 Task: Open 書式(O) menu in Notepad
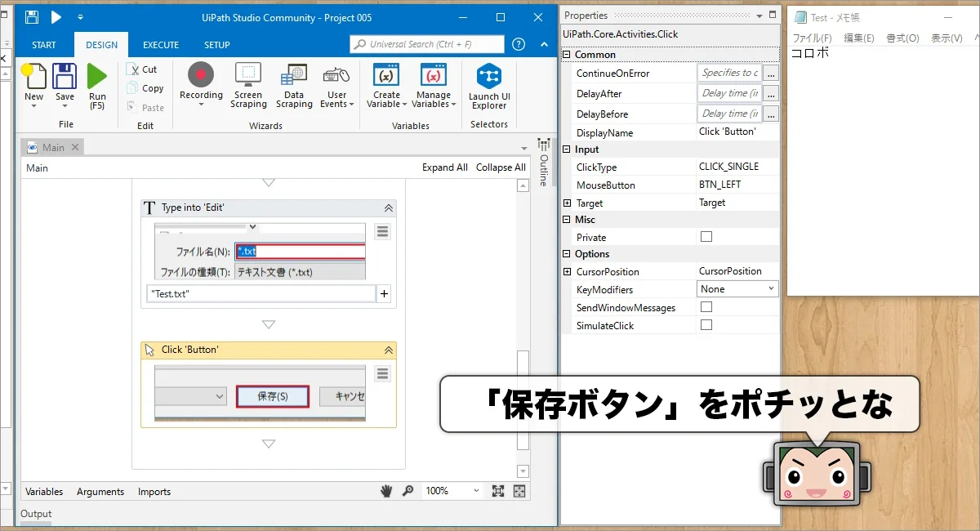coord(902,38)
